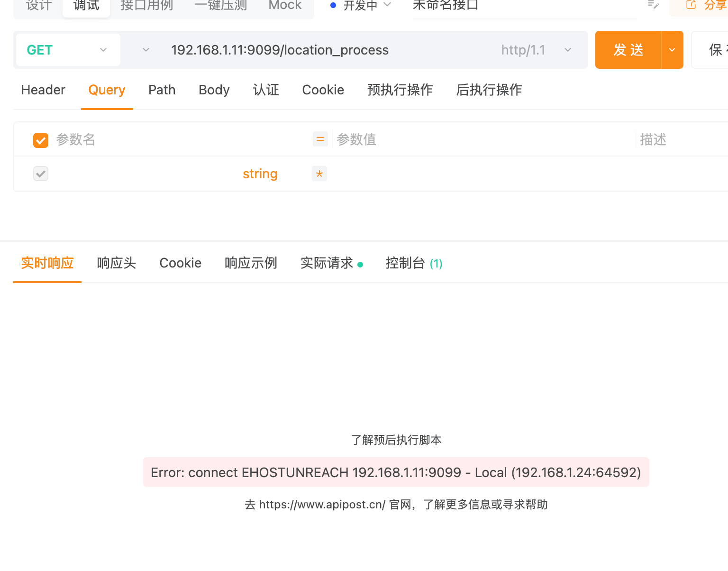Open the response Cookie tab

(181, 263)
